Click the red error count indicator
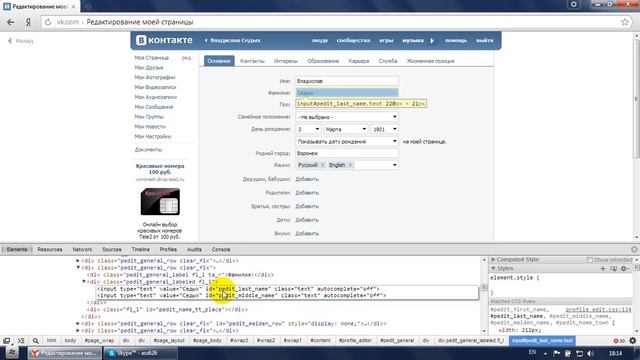 pyautogui.click(x=619, y=340)
